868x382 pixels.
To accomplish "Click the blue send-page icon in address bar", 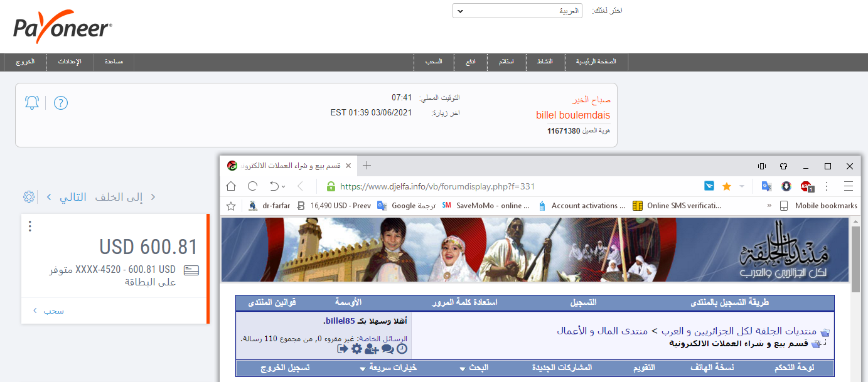I will [x=709, y=186].
